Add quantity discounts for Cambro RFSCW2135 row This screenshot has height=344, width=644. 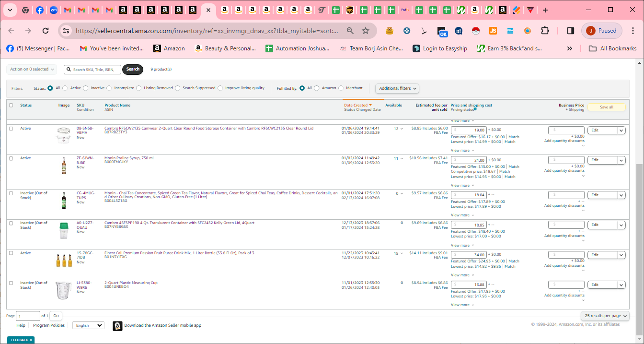click(x=564, y=141)
